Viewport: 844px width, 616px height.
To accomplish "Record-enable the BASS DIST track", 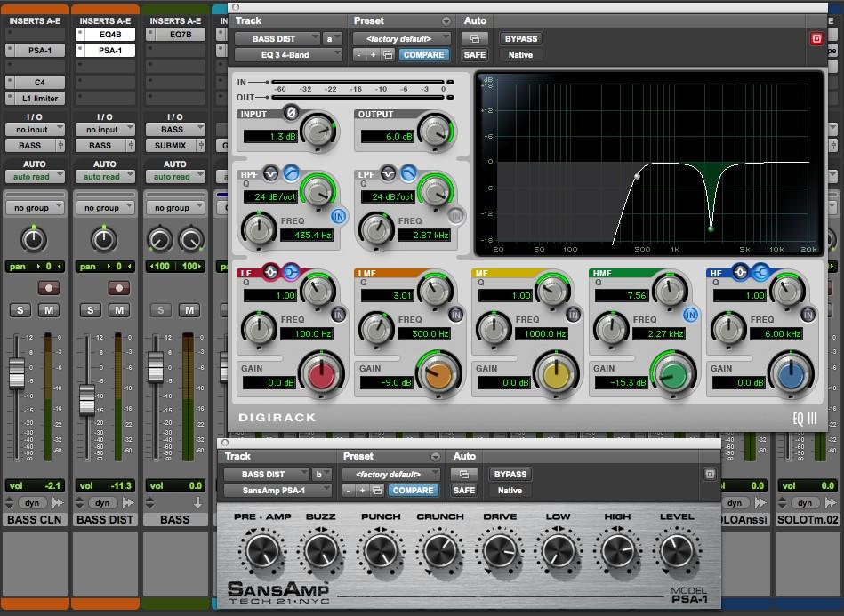I will click(x=119, y=288).
